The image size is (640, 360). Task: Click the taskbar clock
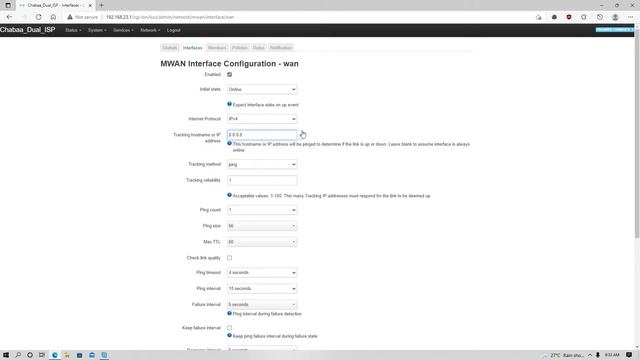tap(612, 355)
